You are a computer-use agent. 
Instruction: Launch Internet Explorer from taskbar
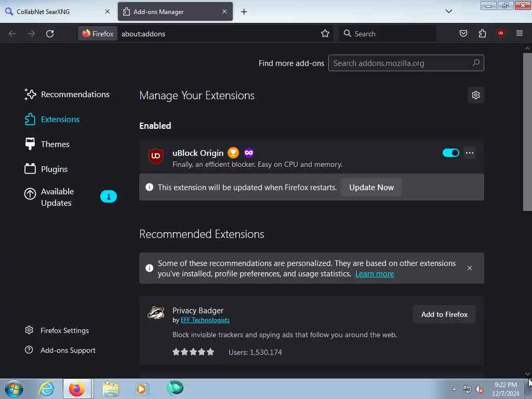(46, 389)
